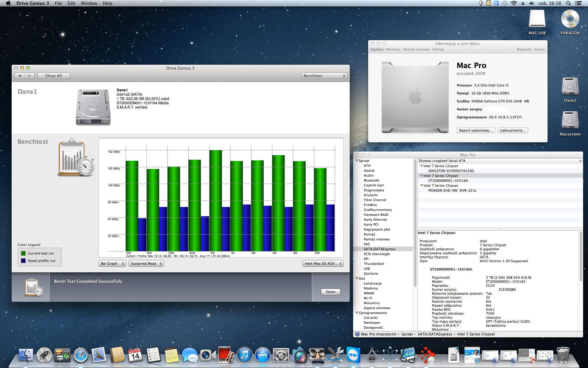
Task: Open Intel iMac profile comparison dropdown
Action: pos(323,263)
